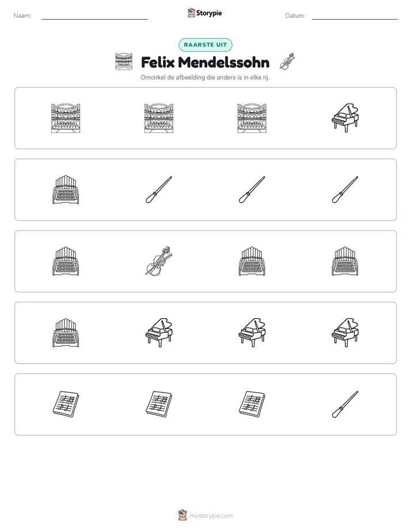
Task: Pick the violin among the organs
Action: click(159, 261)
